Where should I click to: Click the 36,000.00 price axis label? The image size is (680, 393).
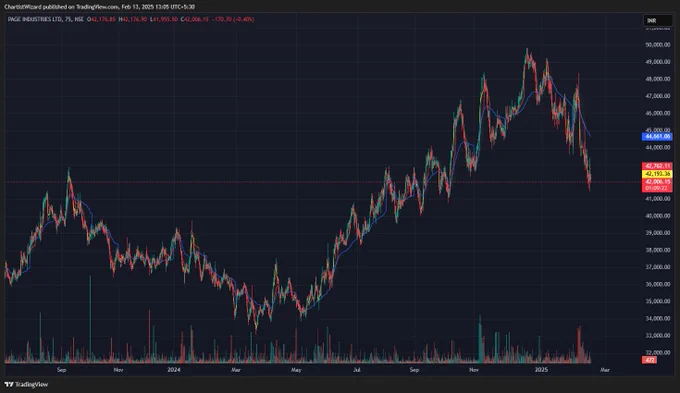point(658,284)
